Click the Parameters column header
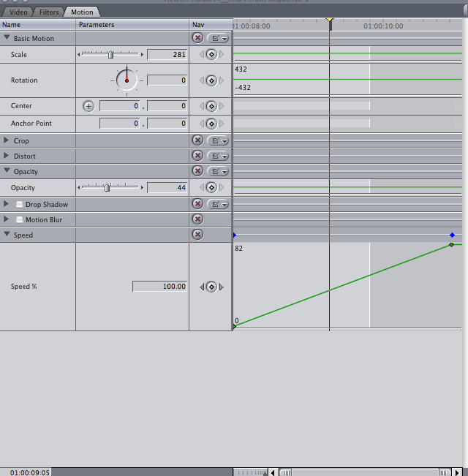Screen dimensions: 468x476 132,25
